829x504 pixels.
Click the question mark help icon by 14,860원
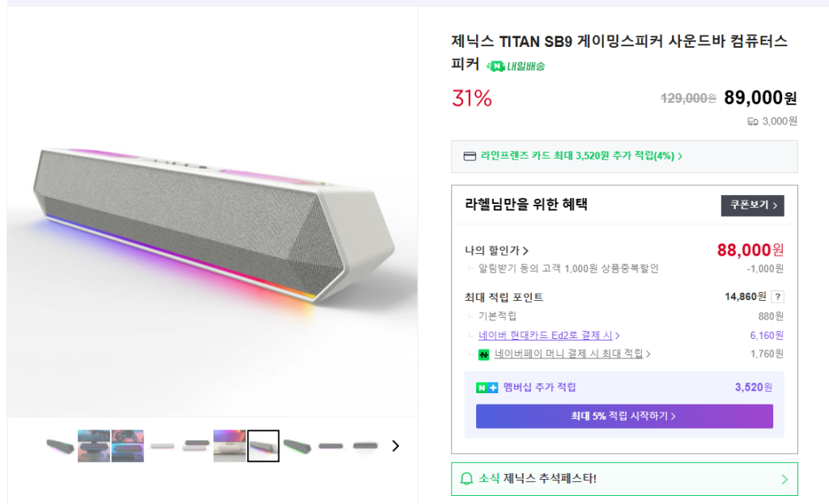click(777, 297)
